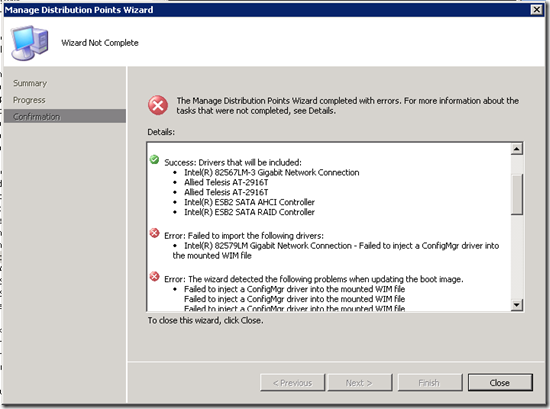Screen dimensions: 550x409
Task: Click the Next > button
Action: point(360,383)
